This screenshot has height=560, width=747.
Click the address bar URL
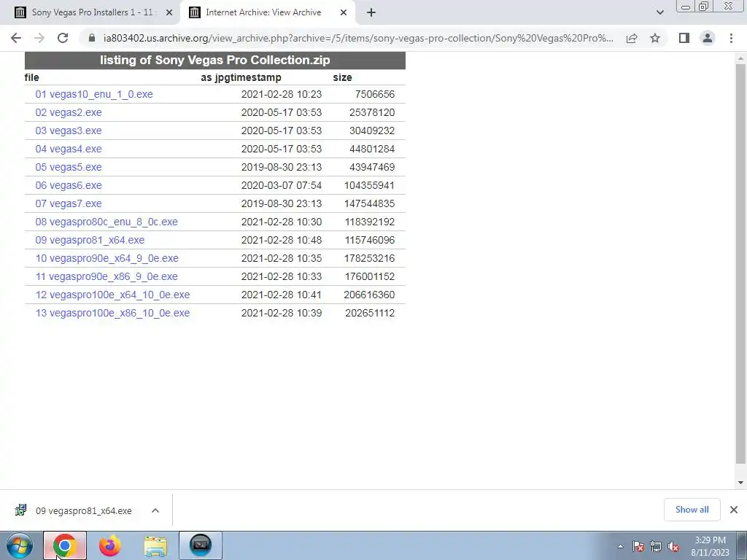358,38
